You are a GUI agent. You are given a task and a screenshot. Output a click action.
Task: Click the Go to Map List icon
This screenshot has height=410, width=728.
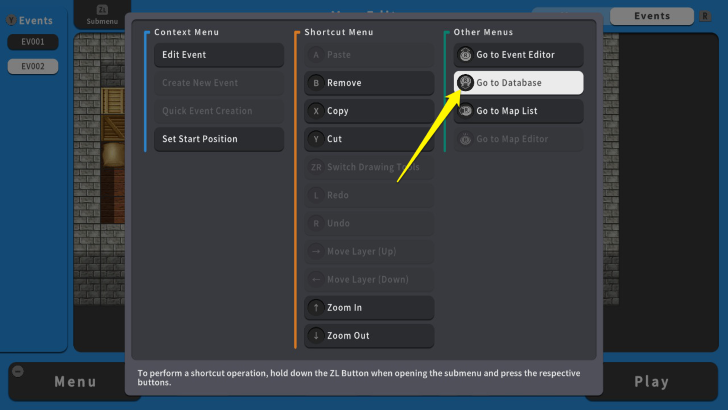[x=465, y=111]
